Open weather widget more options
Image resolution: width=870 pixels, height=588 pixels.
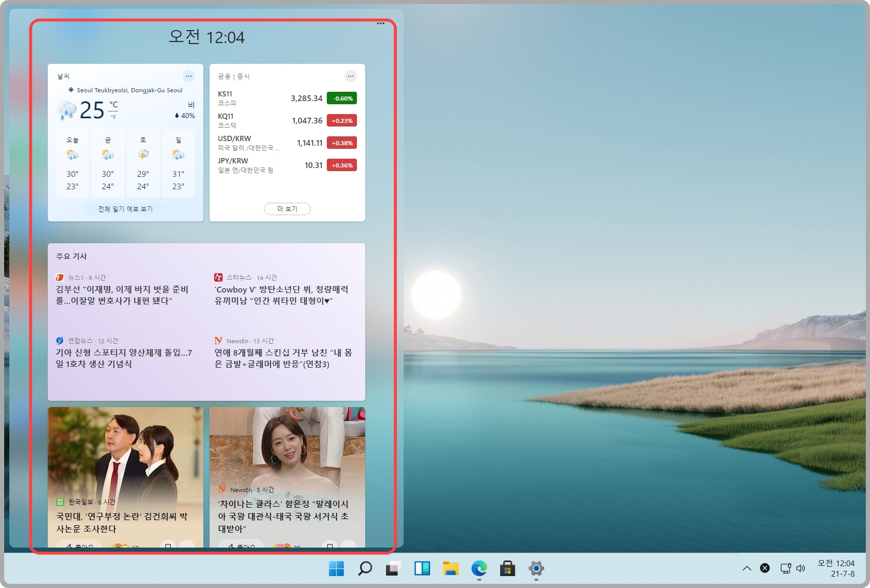point(189,76)
